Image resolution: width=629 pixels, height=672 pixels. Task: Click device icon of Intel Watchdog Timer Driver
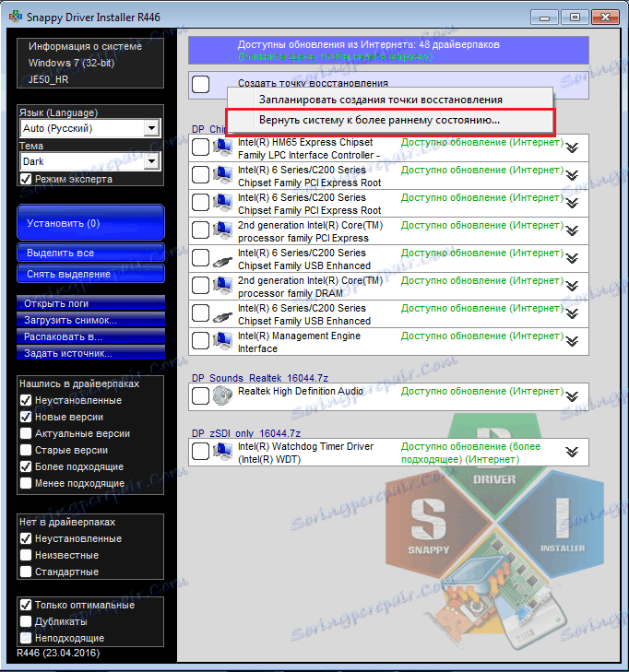[x=222, y=452]
